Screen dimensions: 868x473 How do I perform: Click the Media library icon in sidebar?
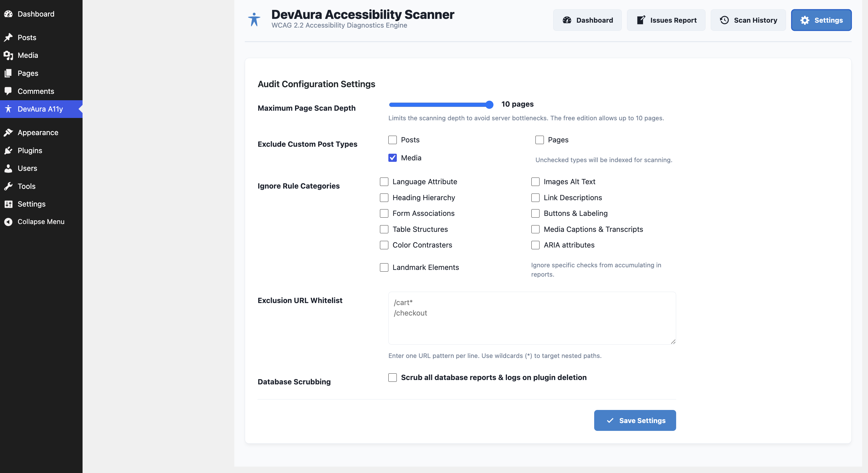click(x=8, y=55)
